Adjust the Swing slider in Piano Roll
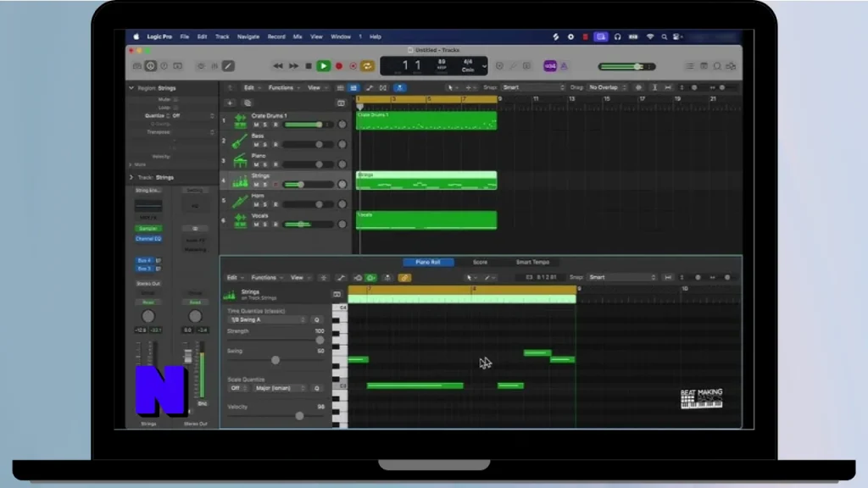 click(275, 360)
